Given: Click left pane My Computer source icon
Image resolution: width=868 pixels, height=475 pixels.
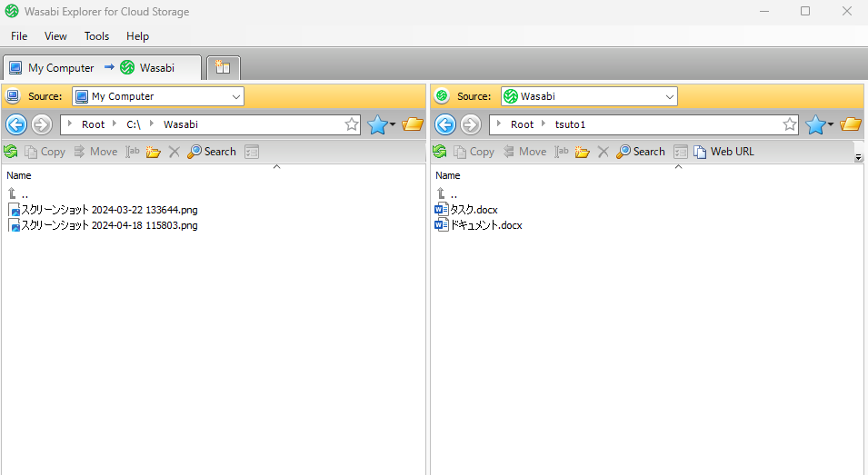Looking at the screenshot, I should [13, 96].
